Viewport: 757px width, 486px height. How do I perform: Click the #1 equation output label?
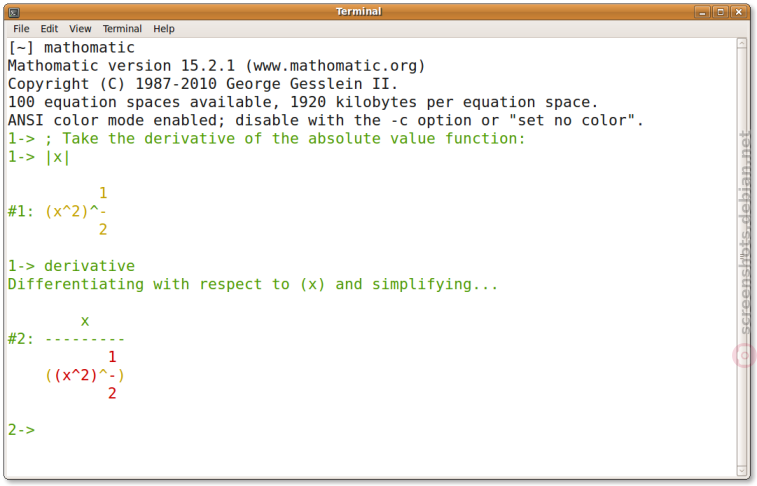(21, 211)
